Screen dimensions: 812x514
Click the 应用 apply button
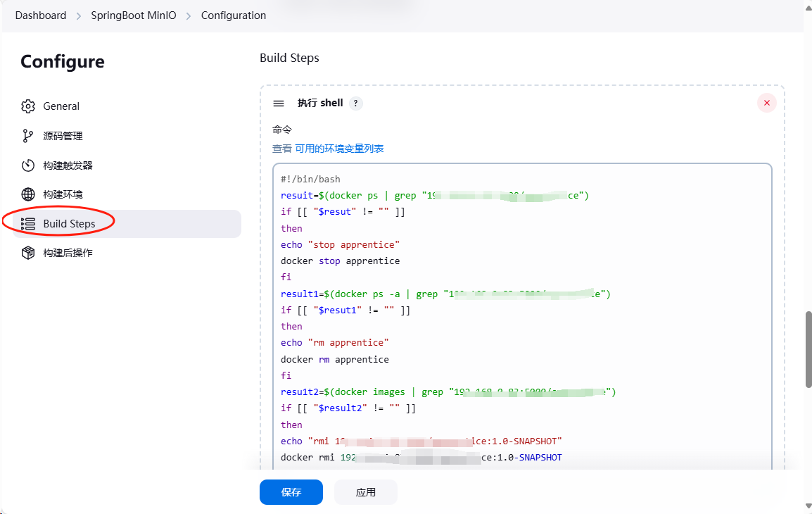pos(366,492)
